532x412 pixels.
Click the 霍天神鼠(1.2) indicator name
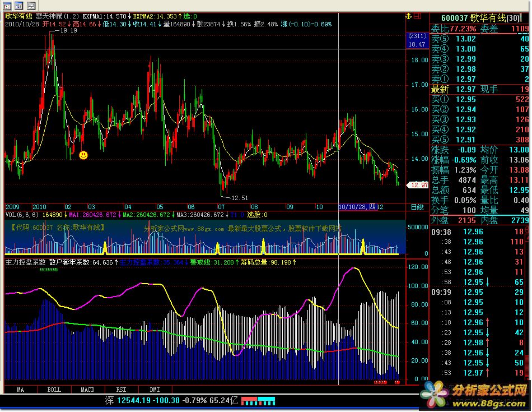pyautogui.click(x=57, y=16)
